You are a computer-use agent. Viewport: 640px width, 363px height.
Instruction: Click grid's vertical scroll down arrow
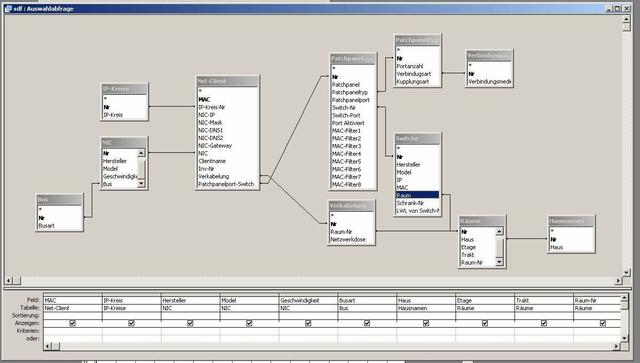(624, 339)
